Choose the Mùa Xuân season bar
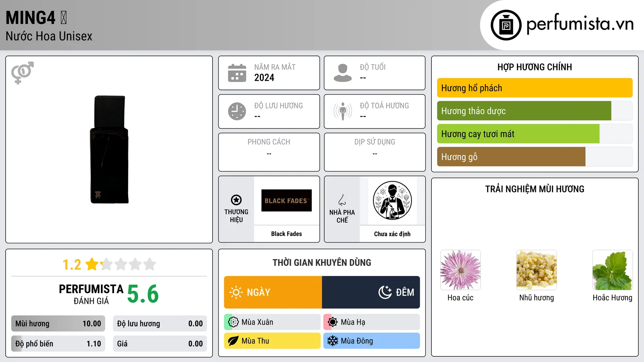 pyautogui.click(x=272, y=322)
